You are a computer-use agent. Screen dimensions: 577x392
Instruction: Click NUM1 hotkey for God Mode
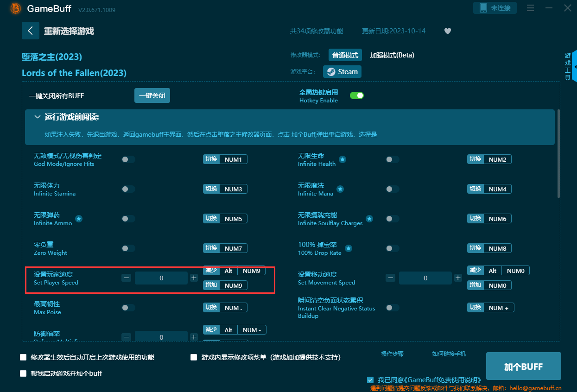pyautogui.click(x=234, y=159)
